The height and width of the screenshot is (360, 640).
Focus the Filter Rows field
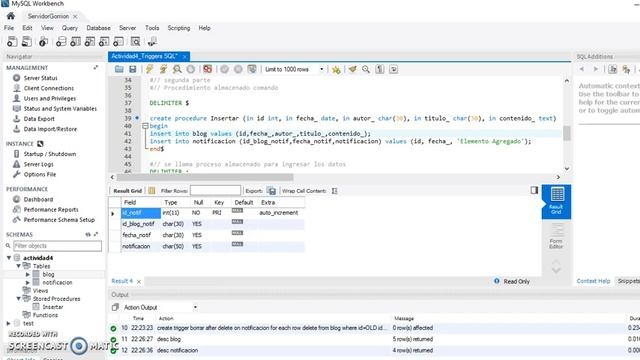click(x=215, y=191)
